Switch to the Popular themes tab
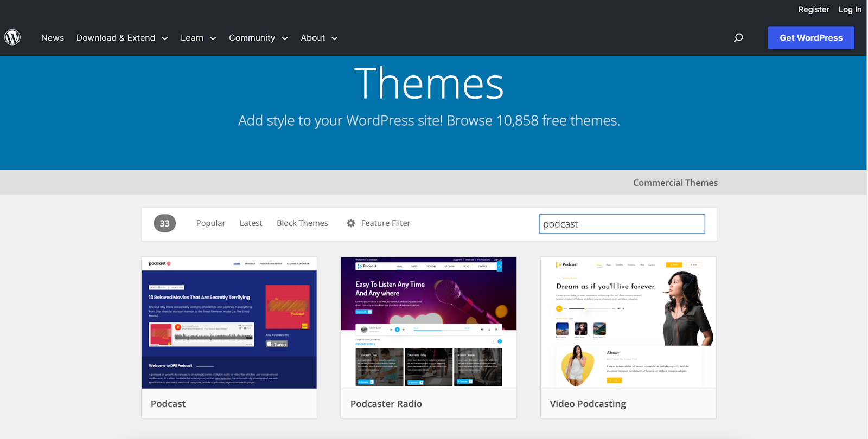Image resolution: width=868 pixels, height=439 pixels. click(210, 223)
